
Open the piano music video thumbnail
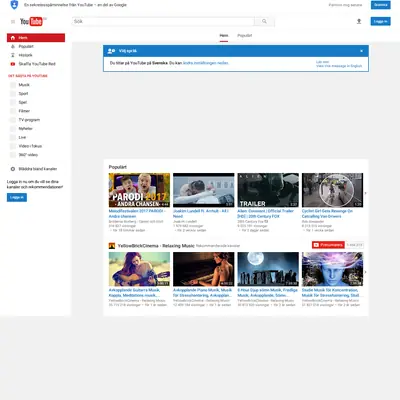click(204, 269)
